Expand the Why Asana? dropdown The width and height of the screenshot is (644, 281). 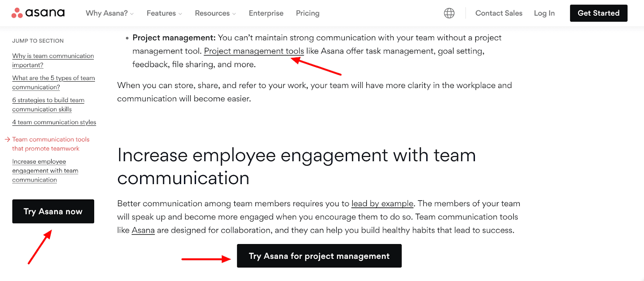point(107,13)
